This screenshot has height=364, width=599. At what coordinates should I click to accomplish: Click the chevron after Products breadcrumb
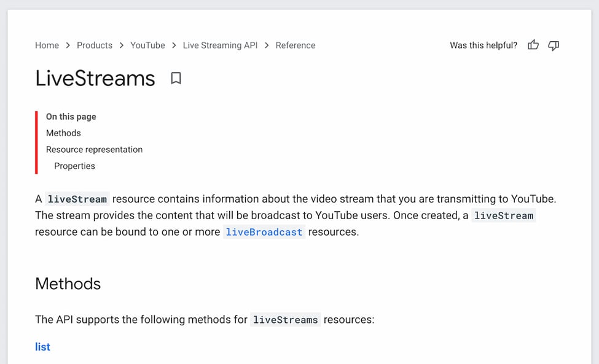(120, 45)
